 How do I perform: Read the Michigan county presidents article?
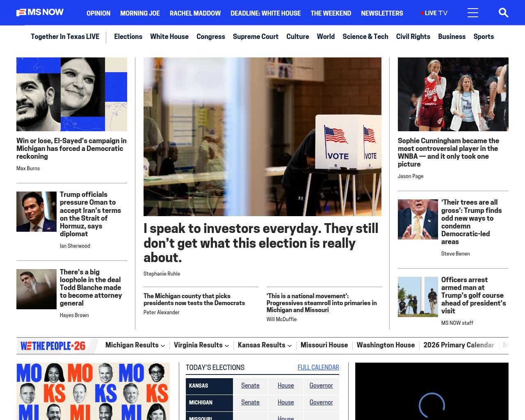point(194,299)
